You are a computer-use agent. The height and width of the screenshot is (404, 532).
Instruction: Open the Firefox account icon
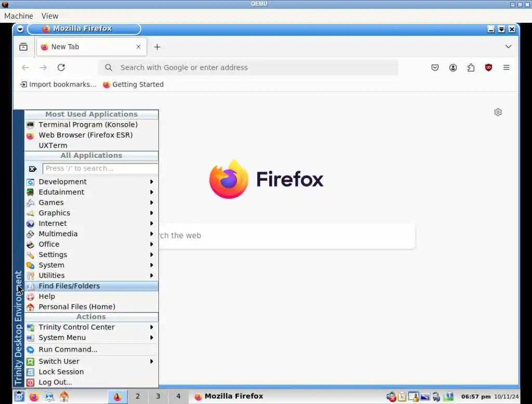[x=453, y=68]
